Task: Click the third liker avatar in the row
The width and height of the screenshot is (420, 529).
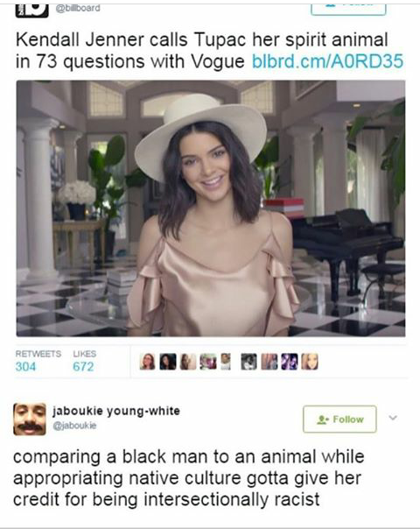Action: pos(188,362)
